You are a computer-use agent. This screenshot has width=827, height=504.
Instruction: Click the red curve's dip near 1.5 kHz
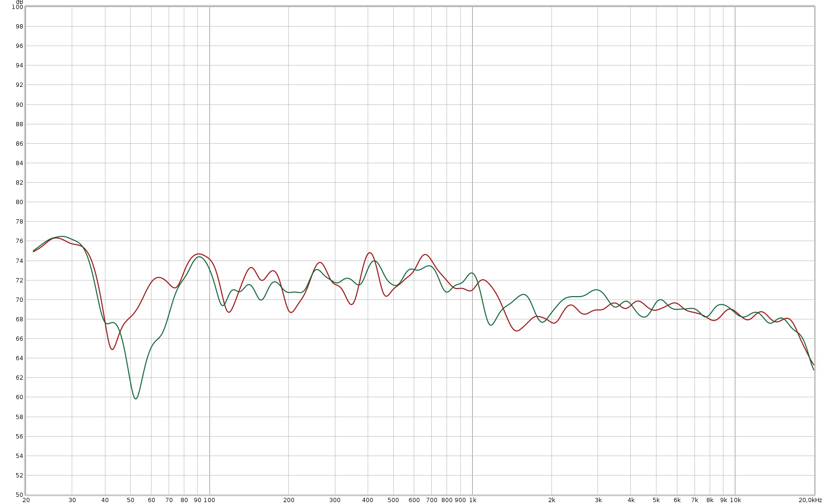click(x=517, y=330)
